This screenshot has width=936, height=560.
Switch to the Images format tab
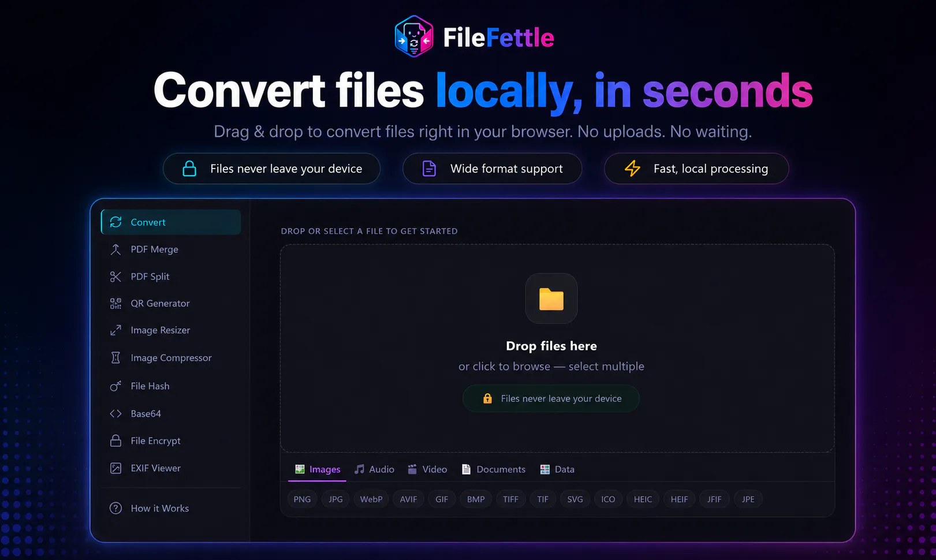[318, 469]
